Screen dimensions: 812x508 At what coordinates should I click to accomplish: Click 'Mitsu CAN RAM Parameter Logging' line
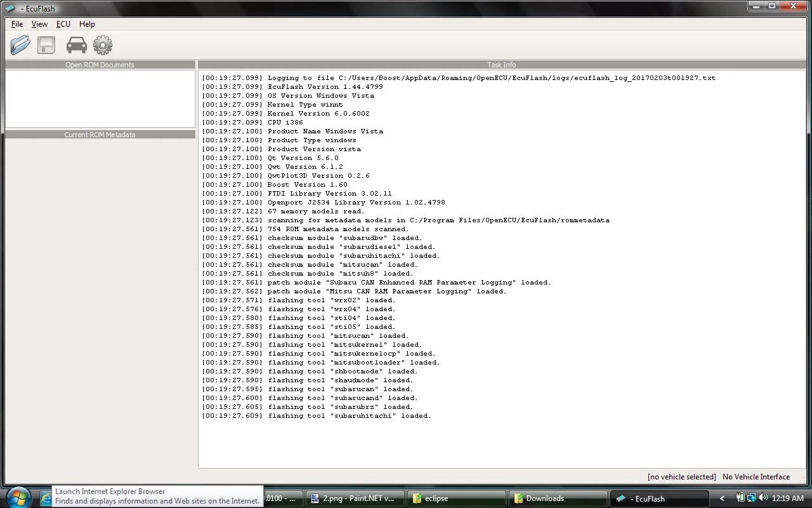click(354, 291)
